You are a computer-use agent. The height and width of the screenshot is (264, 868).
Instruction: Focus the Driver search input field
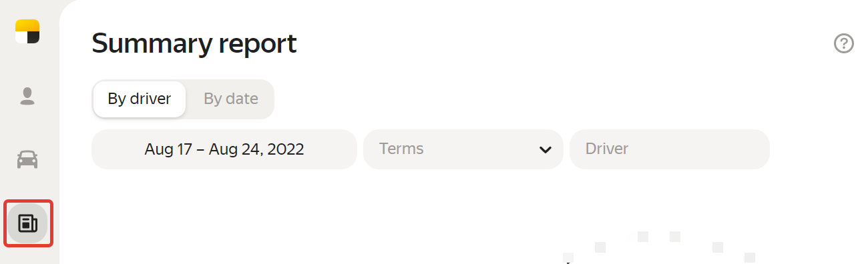670,149
